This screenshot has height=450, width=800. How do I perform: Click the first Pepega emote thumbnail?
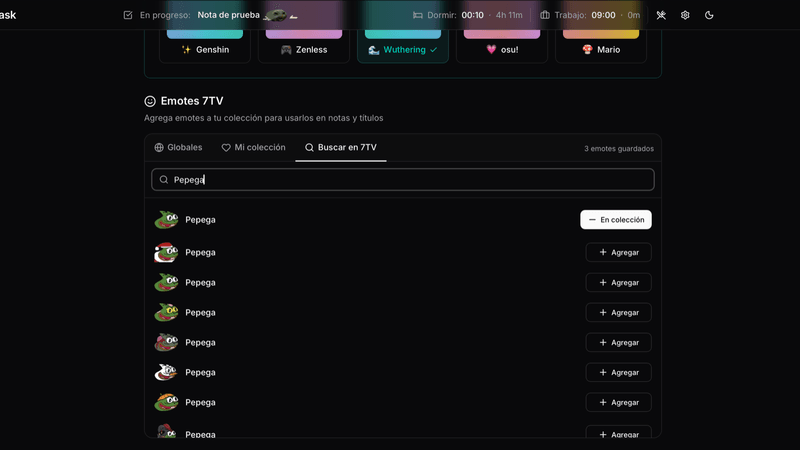166,220
